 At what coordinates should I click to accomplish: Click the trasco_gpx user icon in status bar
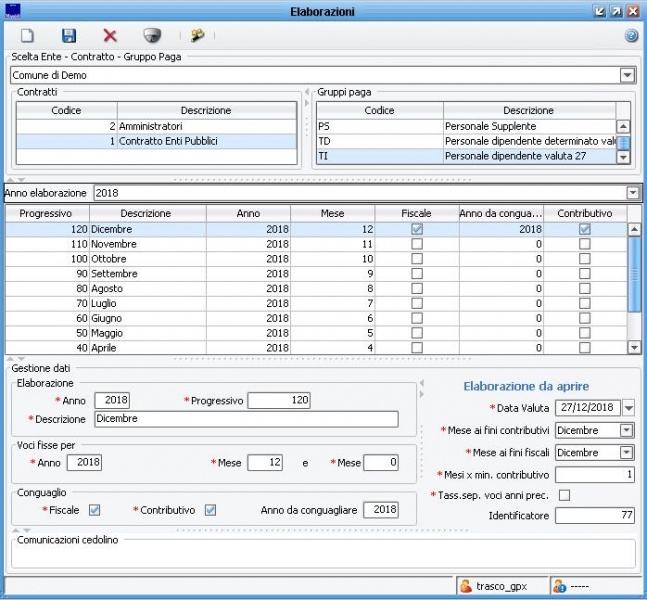[465, 586]
